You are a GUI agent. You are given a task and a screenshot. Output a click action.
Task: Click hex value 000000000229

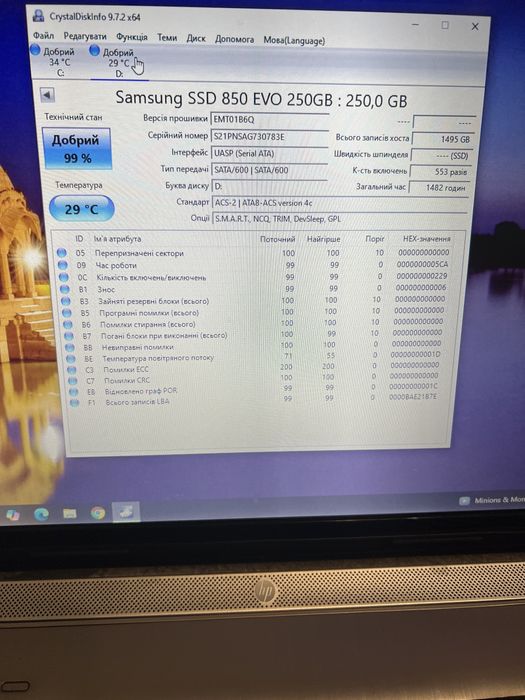pos(421,276)
